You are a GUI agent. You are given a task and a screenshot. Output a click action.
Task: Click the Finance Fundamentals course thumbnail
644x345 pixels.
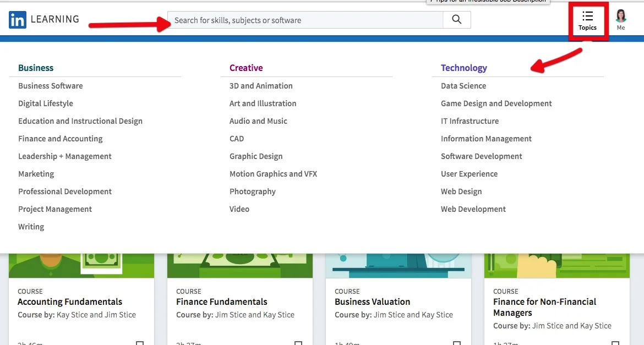[240, 266]
